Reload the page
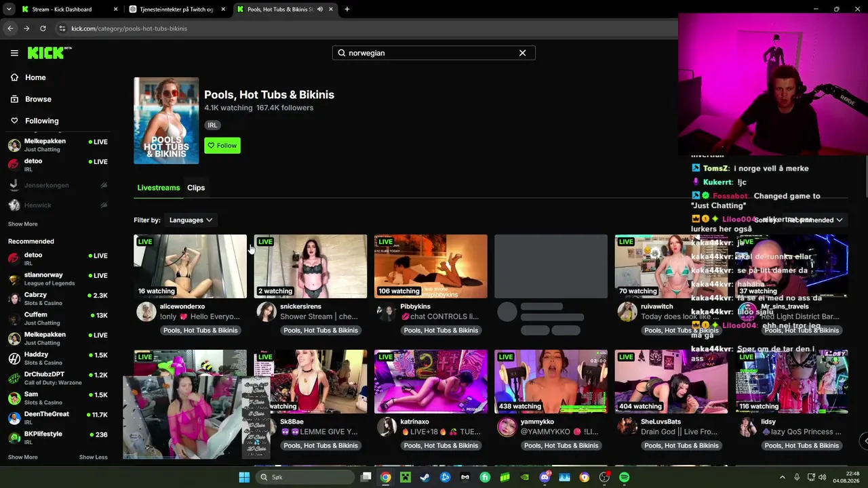This screenshot has height=488, width=868. [43, 28]
